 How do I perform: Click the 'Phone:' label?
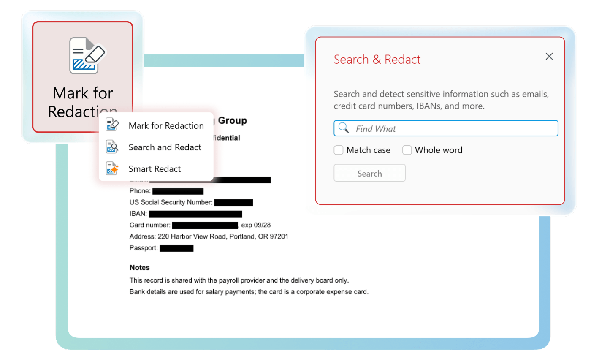click(140, 191)
